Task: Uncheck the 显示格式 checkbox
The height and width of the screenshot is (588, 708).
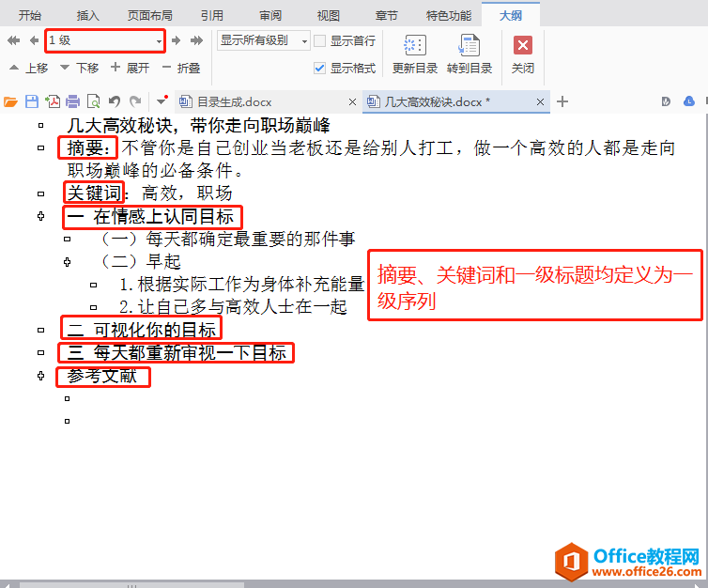Action: 319,69
